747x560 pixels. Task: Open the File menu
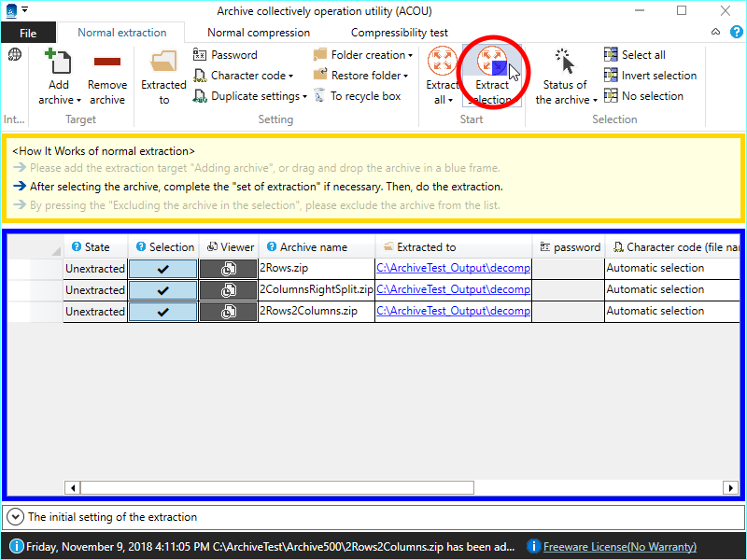[x=28, y=33]
